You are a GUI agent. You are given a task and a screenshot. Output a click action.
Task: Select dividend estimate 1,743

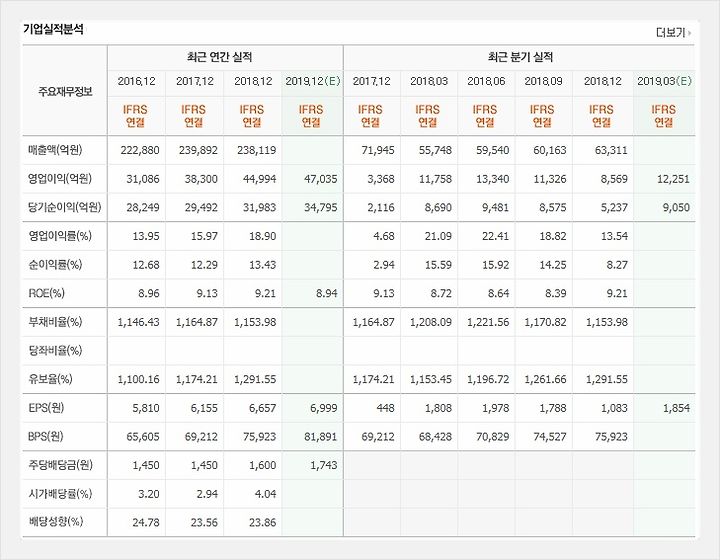324,465
